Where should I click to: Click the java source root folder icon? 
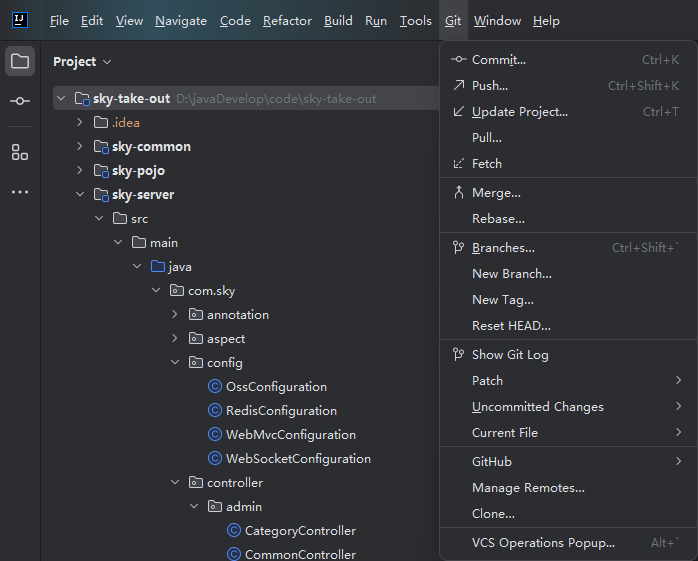[158, 266]
